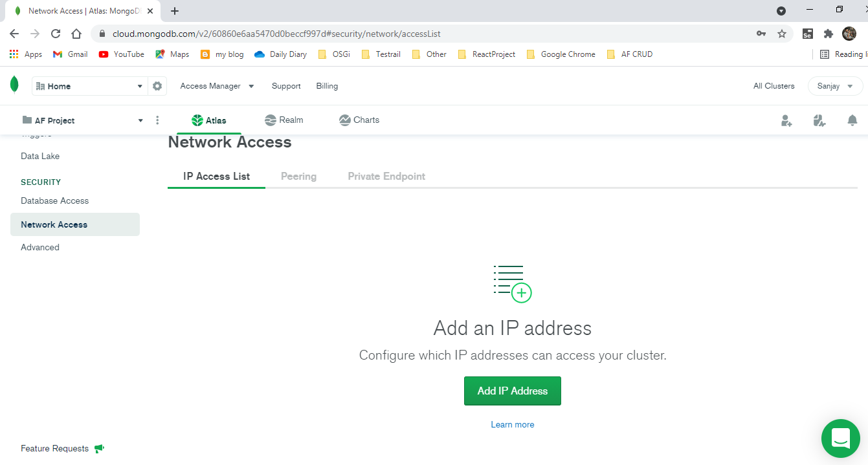The image size is (868, 465).
Task: Open the chat support bubble
Action: pyautogui.click(x=840, y=438)
